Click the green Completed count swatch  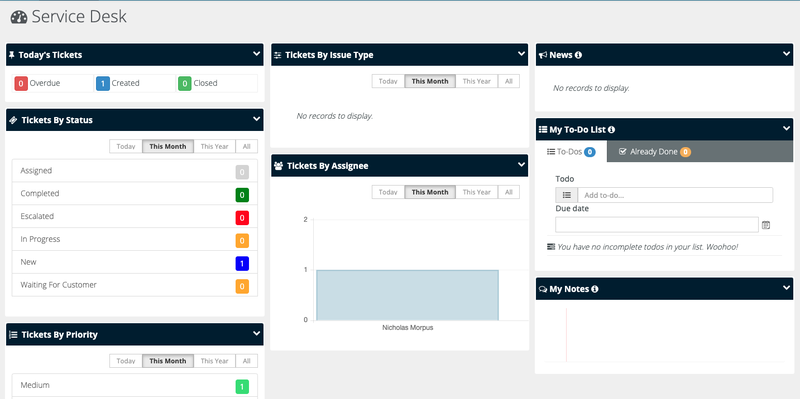pyautogui.click(x=242, y=195)
